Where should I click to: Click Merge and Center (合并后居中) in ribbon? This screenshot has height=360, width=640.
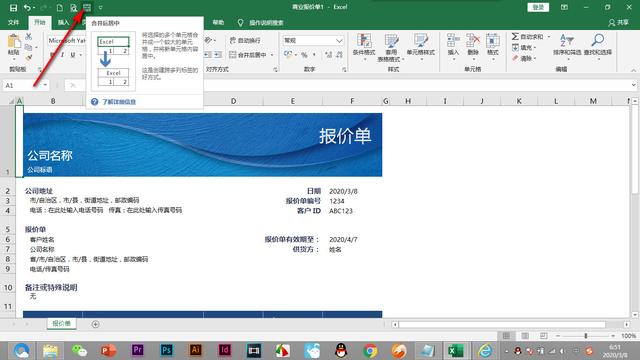(x=248, y=55)
